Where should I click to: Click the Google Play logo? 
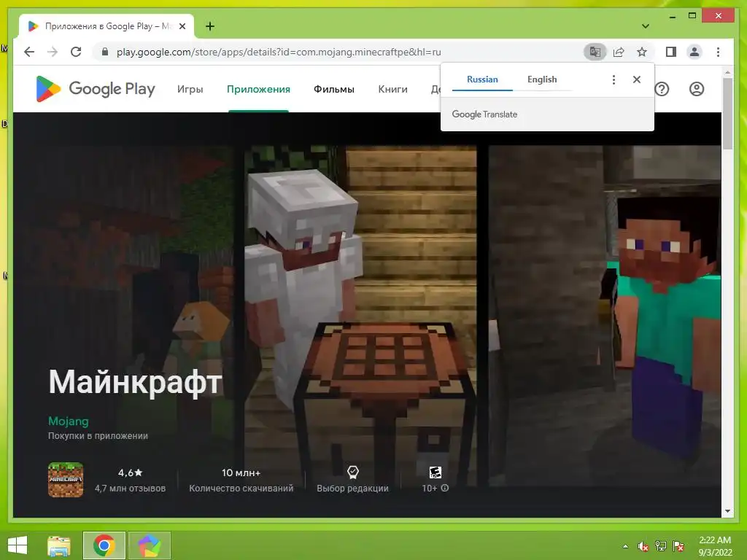point(96,89)
